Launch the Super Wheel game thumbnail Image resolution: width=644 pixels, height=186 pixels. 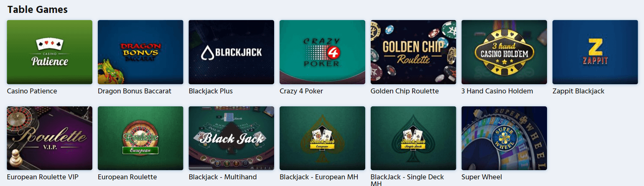click(x=504, y=138)
